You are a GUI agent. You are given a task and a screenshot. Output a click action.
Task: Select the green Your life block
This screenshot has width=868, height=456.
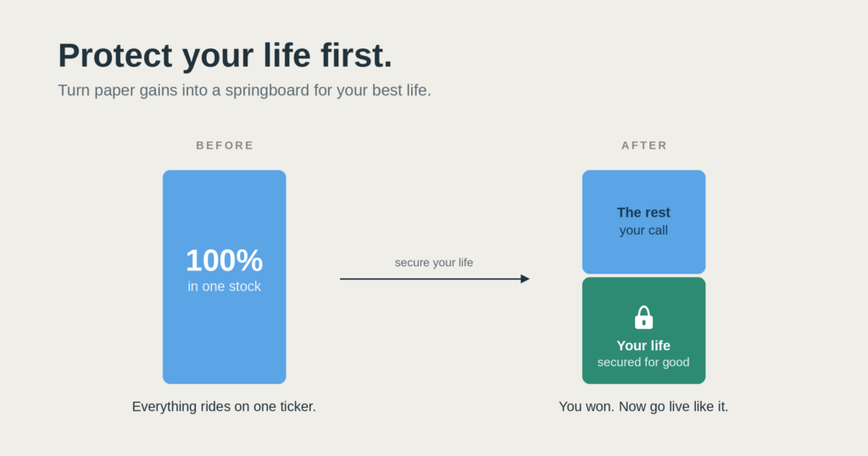point(644,331)
